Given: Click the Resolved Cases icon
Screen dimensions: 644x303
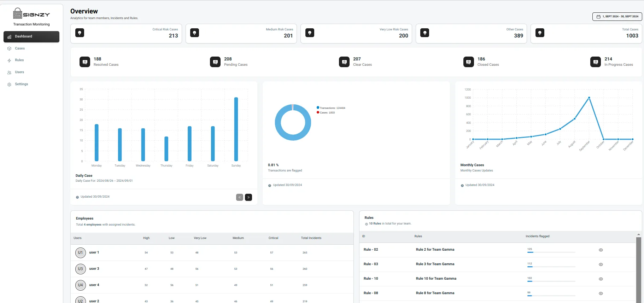Looking at the screenshot, I should click(85, 62).
